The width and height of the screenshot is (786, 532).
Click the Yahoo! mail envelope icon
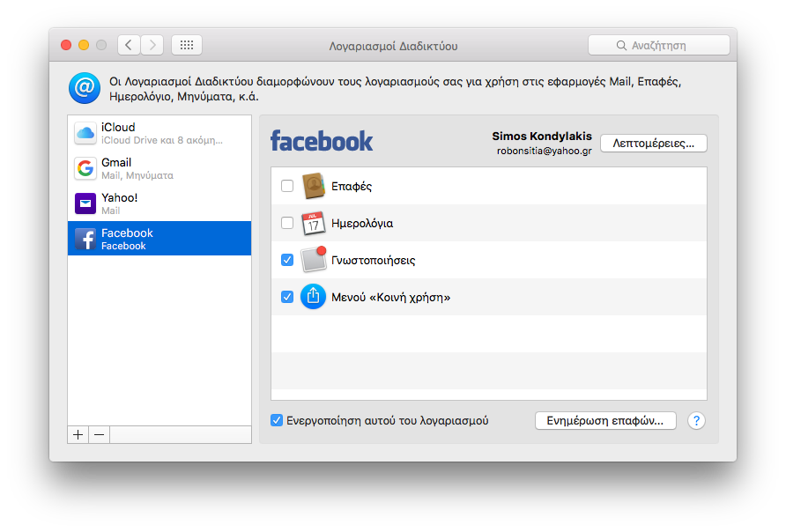85,203
